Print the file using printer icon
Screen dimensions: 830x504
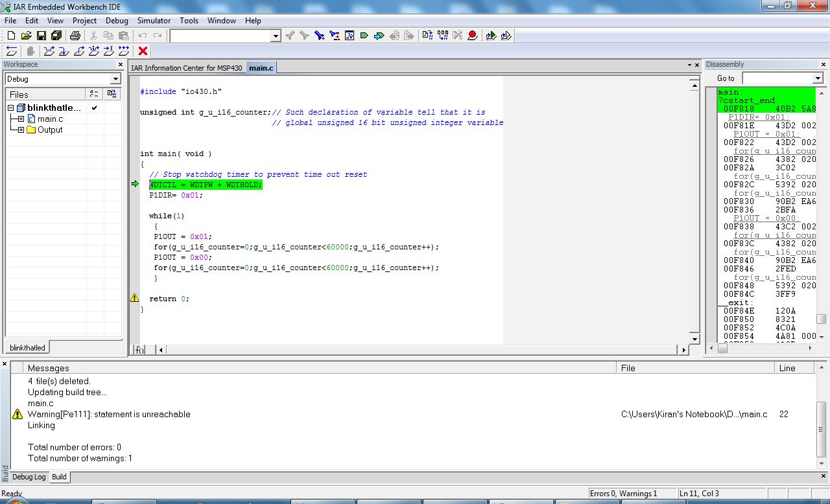pyautogui.click(x=75, y=36)
